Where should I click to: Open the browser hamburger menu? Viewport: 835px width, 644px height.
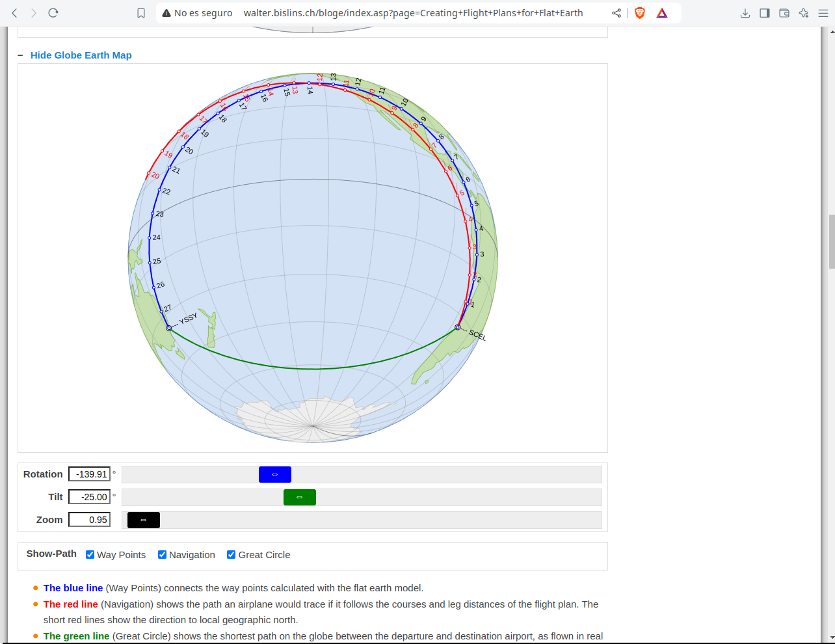point(823,13)
